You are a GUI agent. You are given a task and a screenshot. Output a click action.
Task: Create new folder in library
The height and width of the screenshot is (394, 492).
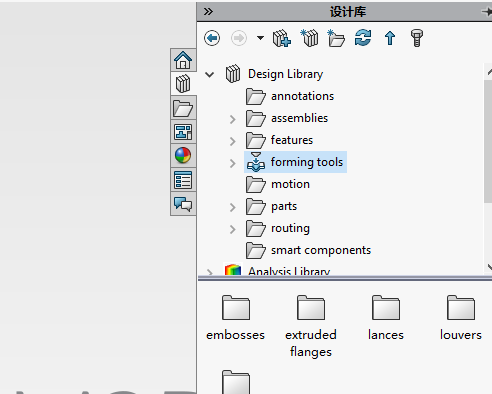point(336,38)
